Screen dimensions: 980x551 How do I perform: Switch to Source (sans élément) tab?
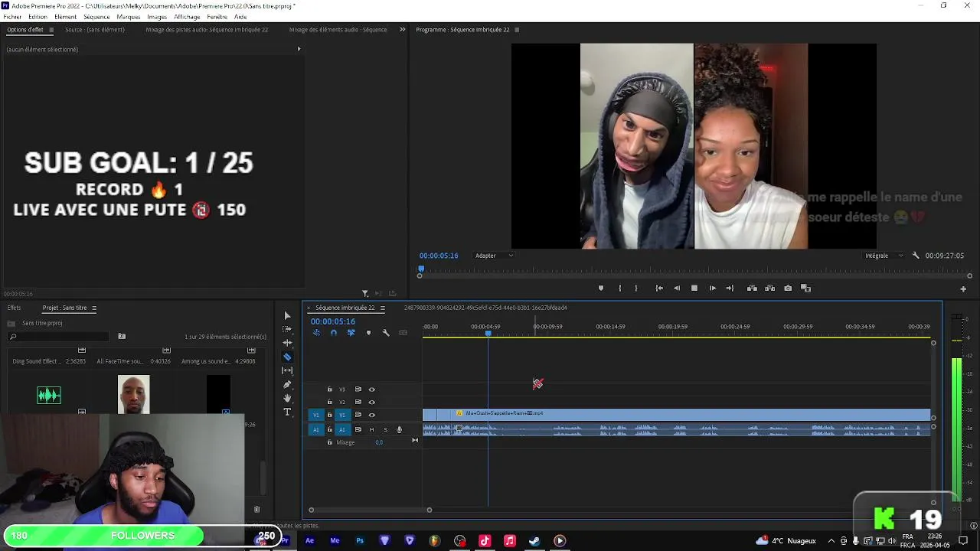coord(95,30)
